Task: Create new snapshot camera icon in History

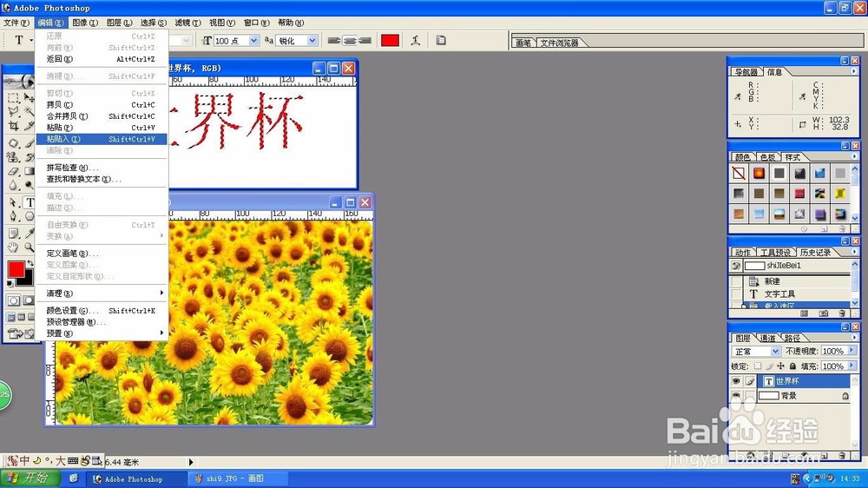Action: point(823,313)
